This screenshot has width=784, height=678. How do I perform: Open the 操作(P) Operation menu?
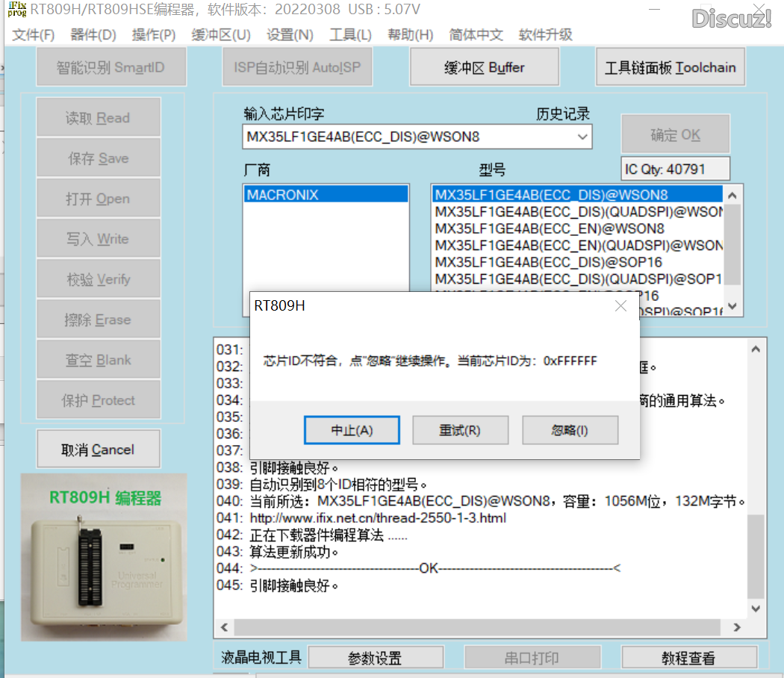click(x=152, y=34)
